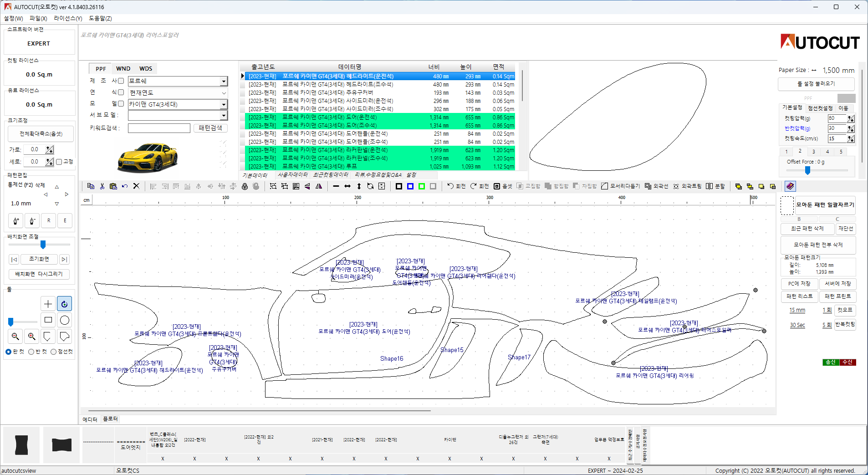This screenshot has height=475, width=868.
Task: Open the 설정(W) menu
Action: [x=13, y=18]
